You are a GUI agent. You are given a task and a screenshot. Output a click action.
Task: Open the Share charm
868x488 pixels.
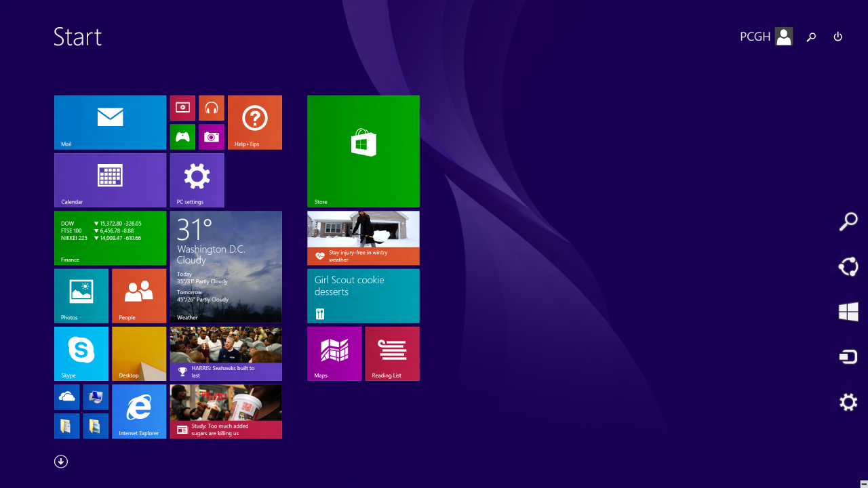tap(848, 266)
